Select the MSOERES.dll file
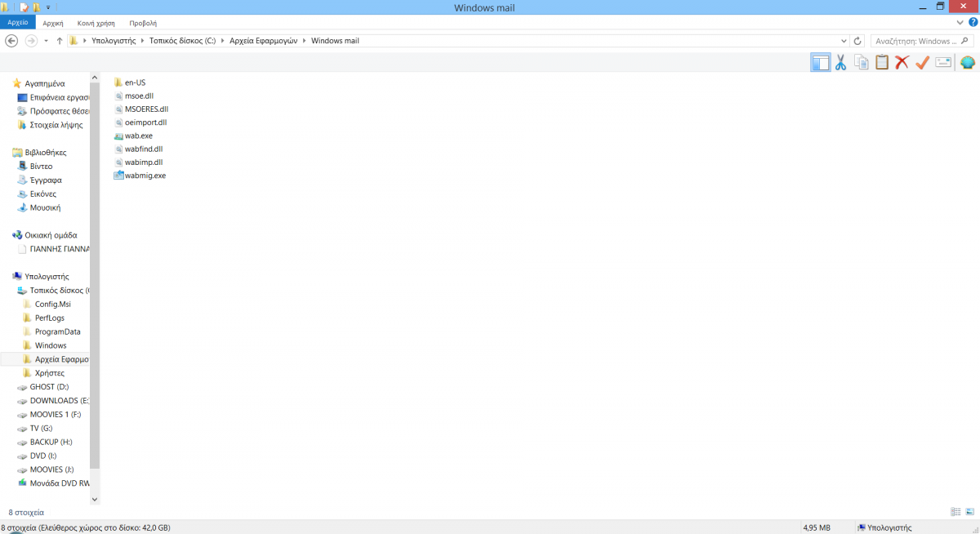This screenshot has height=534, width=980. pos(140,109)
